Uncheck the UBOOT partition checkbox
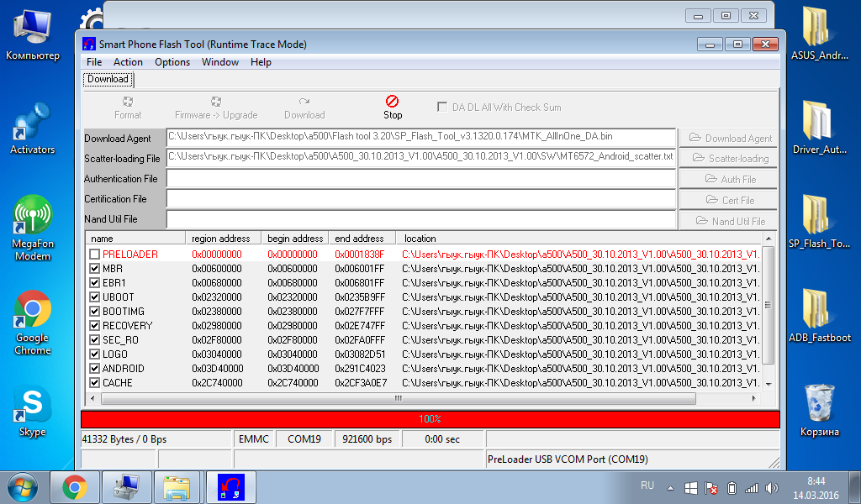Screen dimensions: 861x504 click(94, 297)
